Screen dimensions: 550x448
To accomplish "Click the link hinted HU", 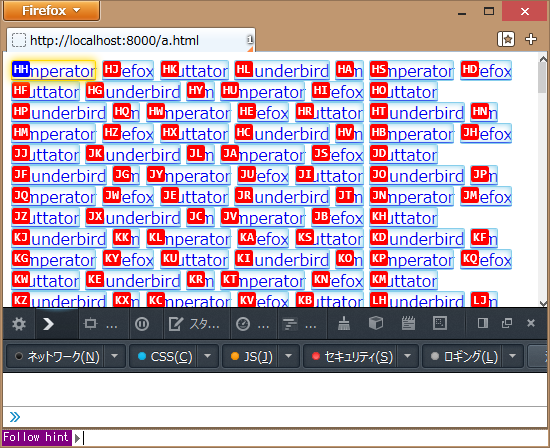I will coord(263,92).
